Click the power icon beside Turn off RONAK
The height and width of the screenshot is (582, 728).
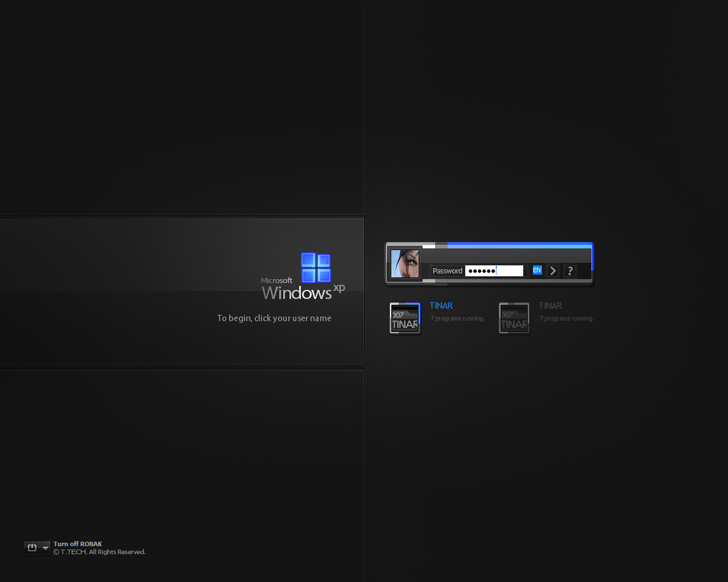click(x=32, y=548)
